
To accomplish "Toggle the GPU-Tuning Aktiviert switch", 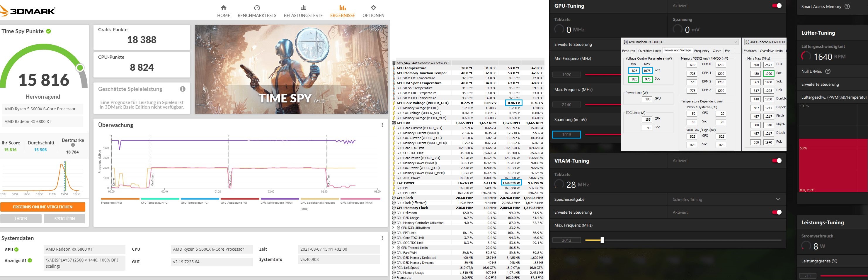I will tap(777, 6).
